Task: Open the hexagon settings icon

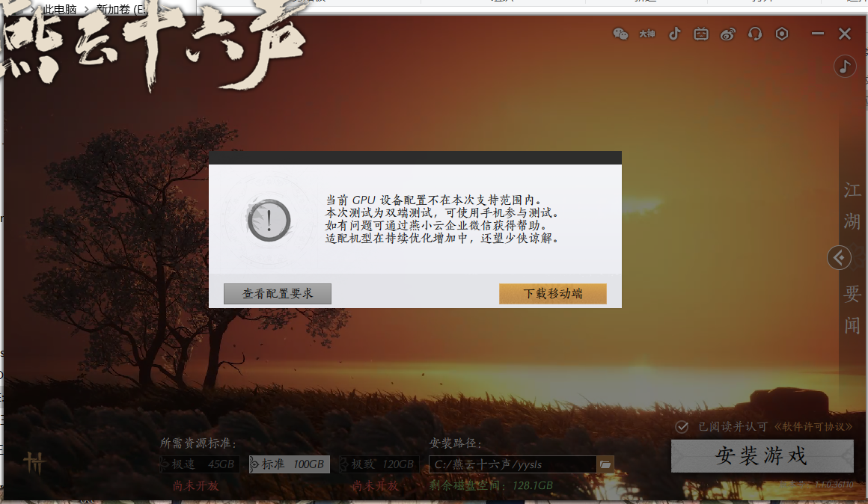Action: coord(782,34)
